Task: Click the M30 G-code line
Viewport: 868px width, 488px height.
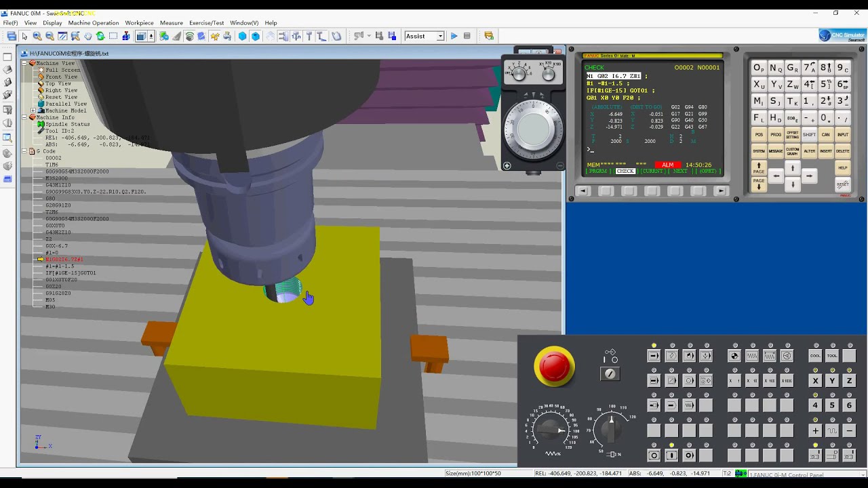Action: coord(50,307)
